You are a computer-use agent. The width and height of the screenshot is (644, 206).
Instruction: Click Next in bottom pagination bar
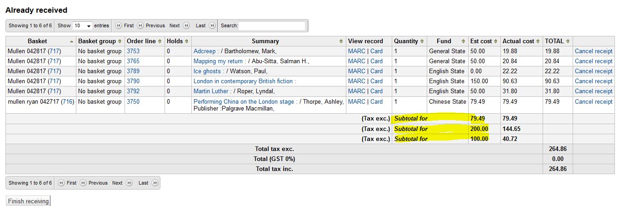click(x=121, y=183)
